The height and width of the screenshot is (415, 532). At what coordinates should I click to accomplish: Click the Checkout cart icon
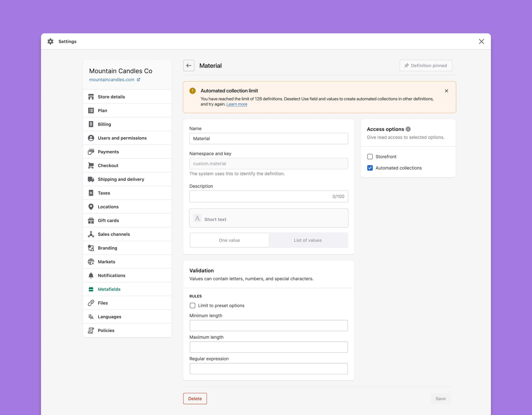coord(91,166)
